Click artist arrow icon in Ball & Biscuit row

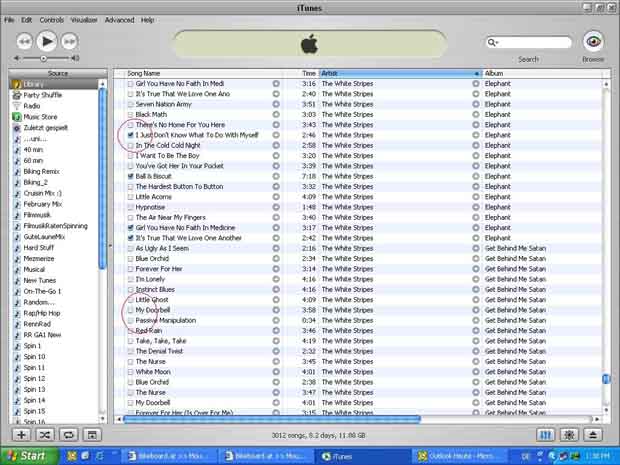(476, 176)
